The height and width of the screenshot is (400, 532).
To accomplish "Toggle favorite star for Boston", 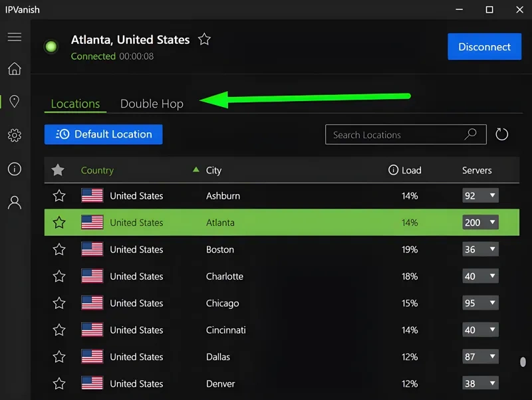I will point(59,249).
